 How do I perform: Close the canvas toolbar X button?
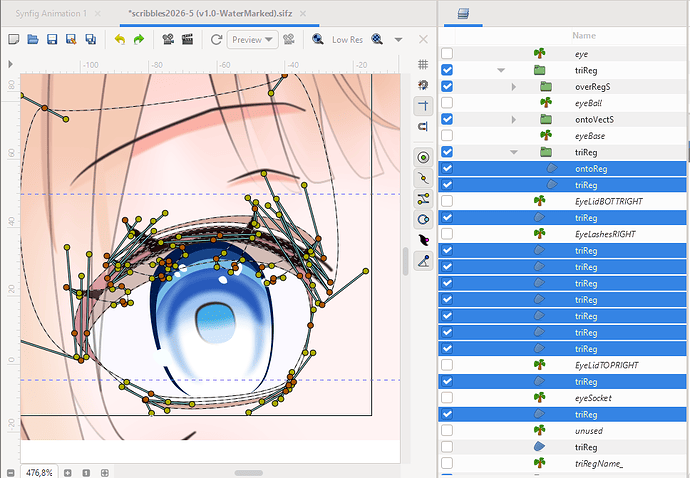click(x=423, y=40)
